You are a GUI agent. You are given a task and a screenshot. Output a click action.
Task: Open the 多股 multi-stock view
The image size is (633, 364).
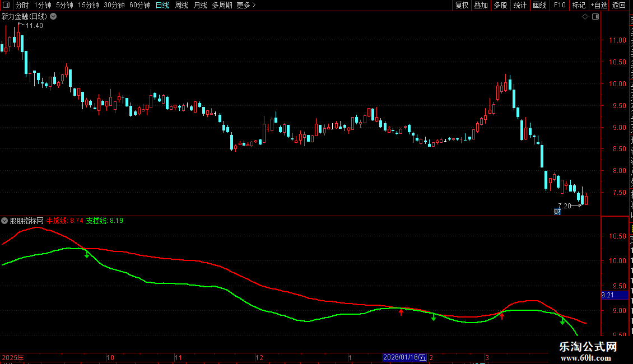click(x=501, y=5)
